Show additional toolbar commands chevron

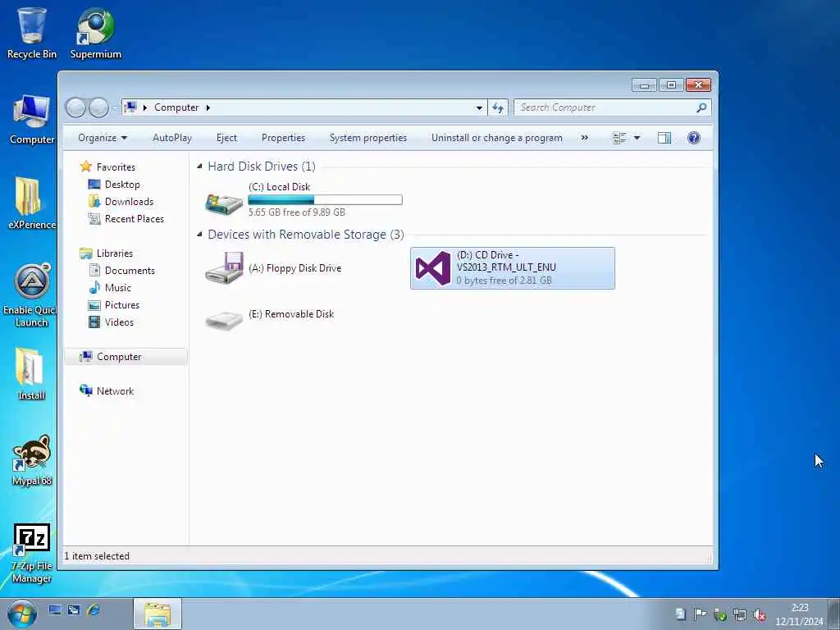[584, 138]
